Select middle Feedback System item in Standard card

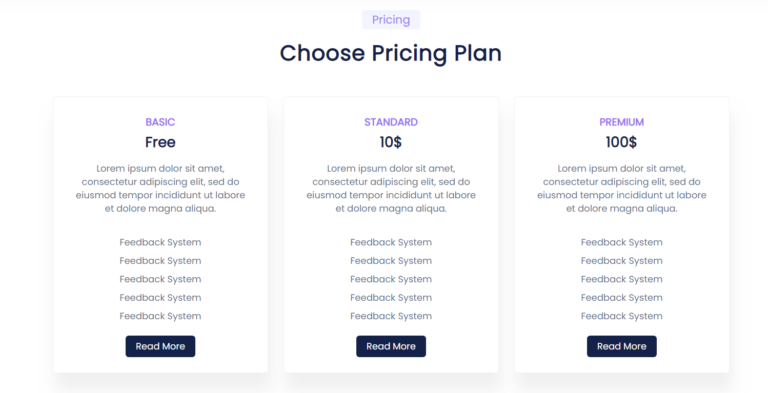click(x=391, y=279)
